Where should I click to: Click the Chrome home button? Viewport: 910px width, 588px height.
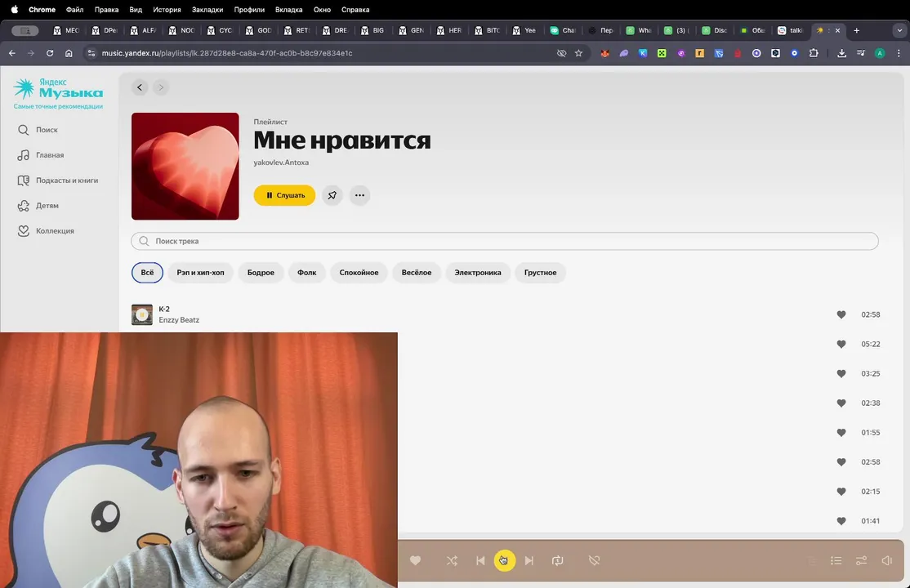(x=69, y=53)
